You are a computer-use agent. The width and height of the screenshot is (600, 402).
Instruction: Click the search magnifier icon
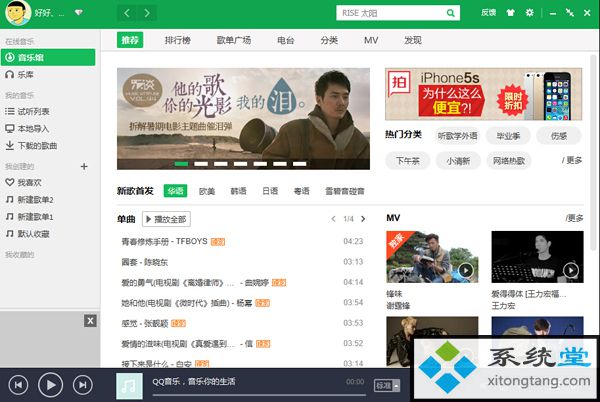tap(451, 13)
